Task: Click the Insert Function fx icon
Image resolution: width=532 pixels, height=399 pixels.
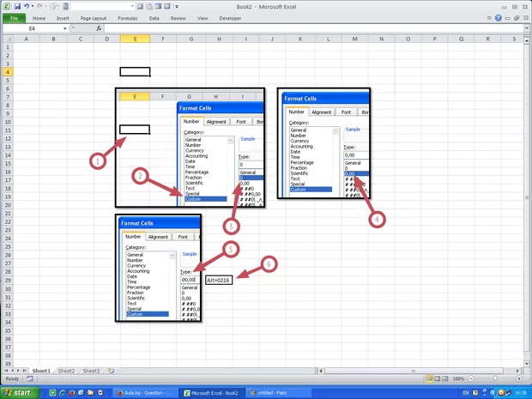Action: pyautogui.click(x=98, y=28)
